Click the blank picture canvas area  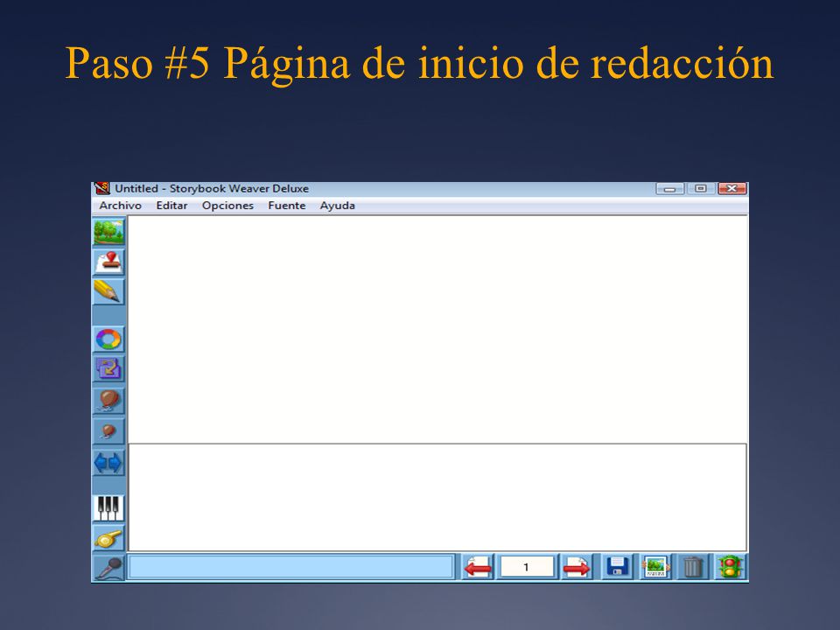437,329
